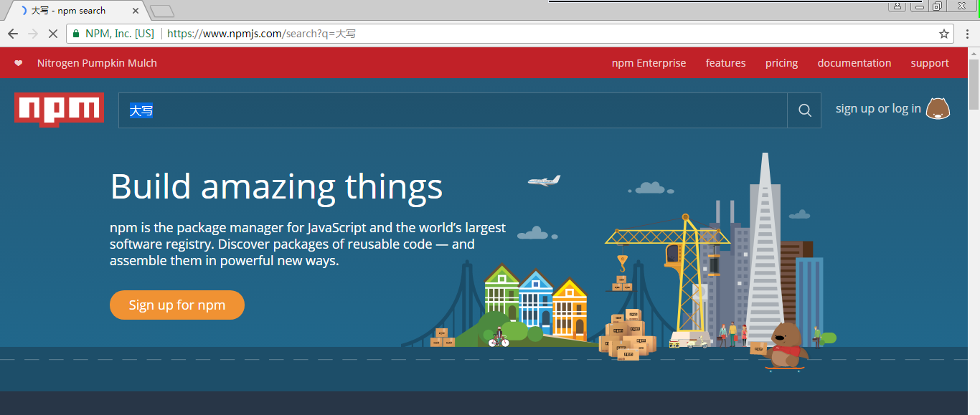This screenshot has width=980, height=415.
Task: Click the Chrome user profile button
Action: point(897,6)
